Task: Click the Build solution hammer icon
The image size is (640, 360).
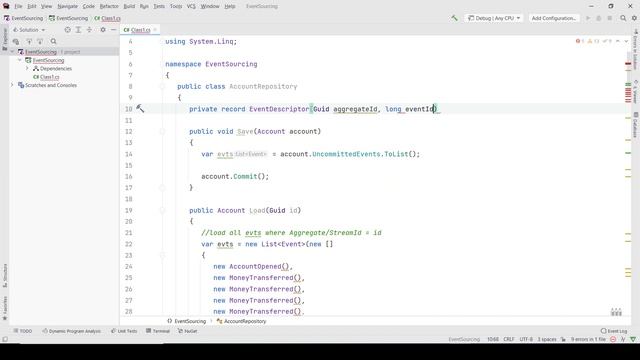Action: (454, 18)
